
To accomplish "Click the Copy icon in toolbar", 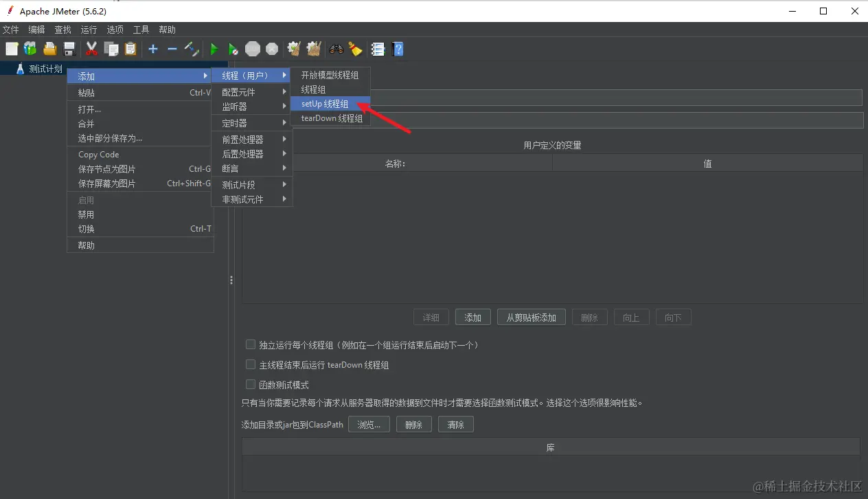I will [111, 49].
